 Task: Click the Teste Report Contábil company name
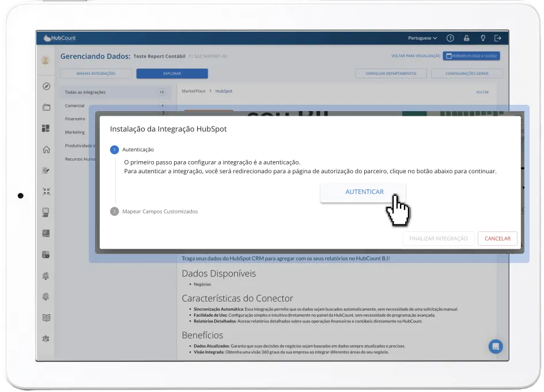[x=159, y=56]
